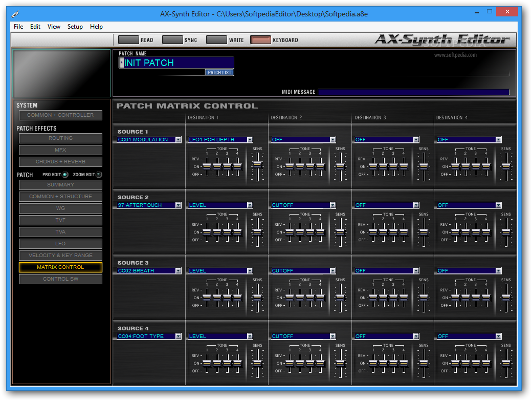532x401 pixels.
Task: Switch to the WG page
Action: click(x=60, y=208)
